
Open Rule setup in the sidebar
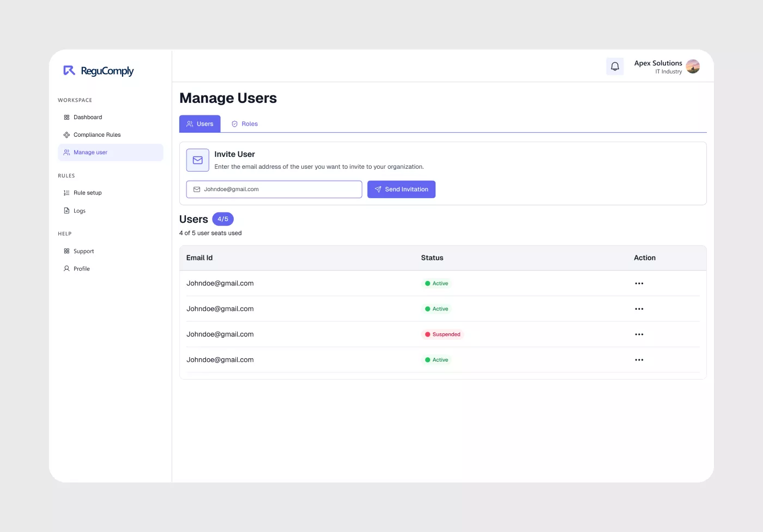(111, 193)
